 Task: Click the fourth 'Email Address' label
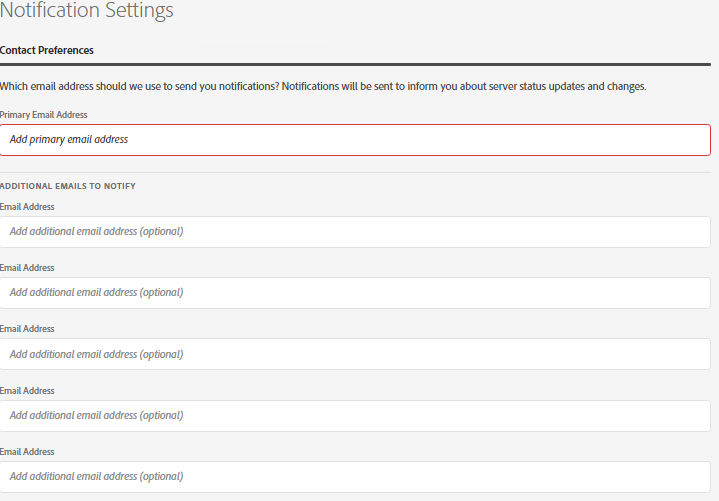click(27, 391)
